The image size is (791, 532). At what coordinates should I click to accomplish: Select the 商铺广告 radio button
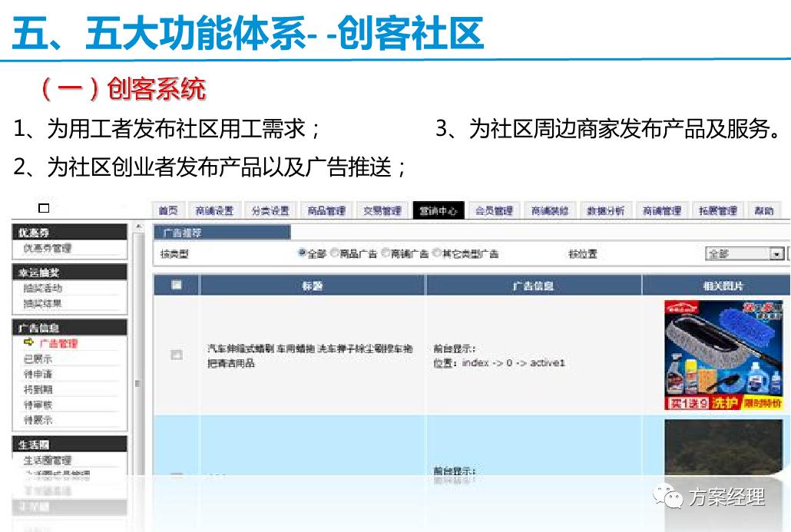point(383,254)
